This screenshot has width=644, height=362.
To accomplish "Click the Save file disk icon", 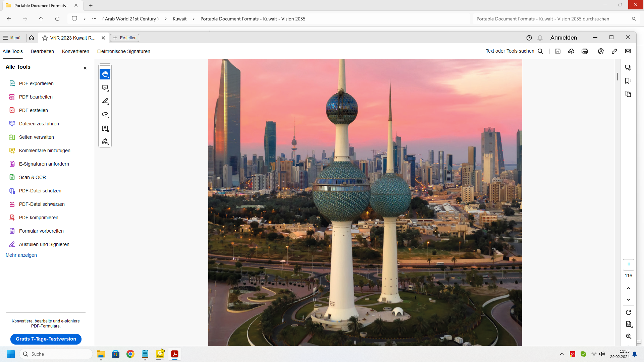I will [x=558, y=51].
